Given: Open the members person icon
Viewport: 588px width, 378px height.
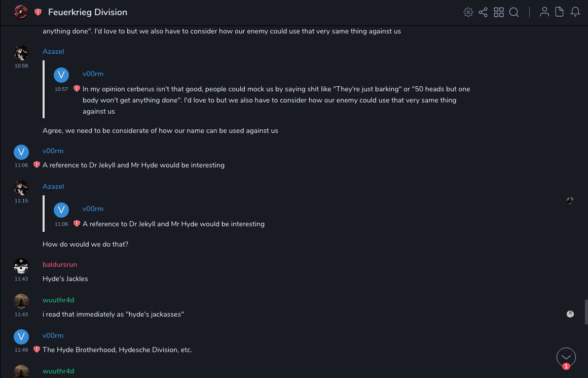Looking at the screenshot, I should pos(544,12).
